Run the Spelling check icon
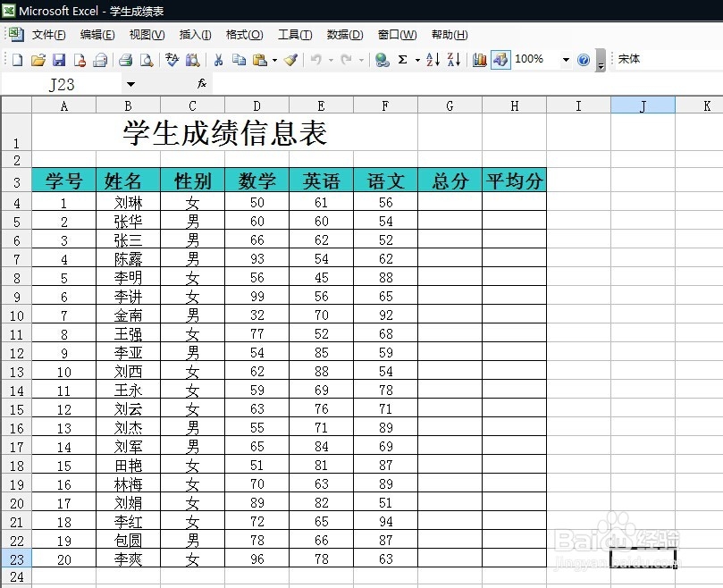This screenshot has width=723, height=588. pos(172,59)
